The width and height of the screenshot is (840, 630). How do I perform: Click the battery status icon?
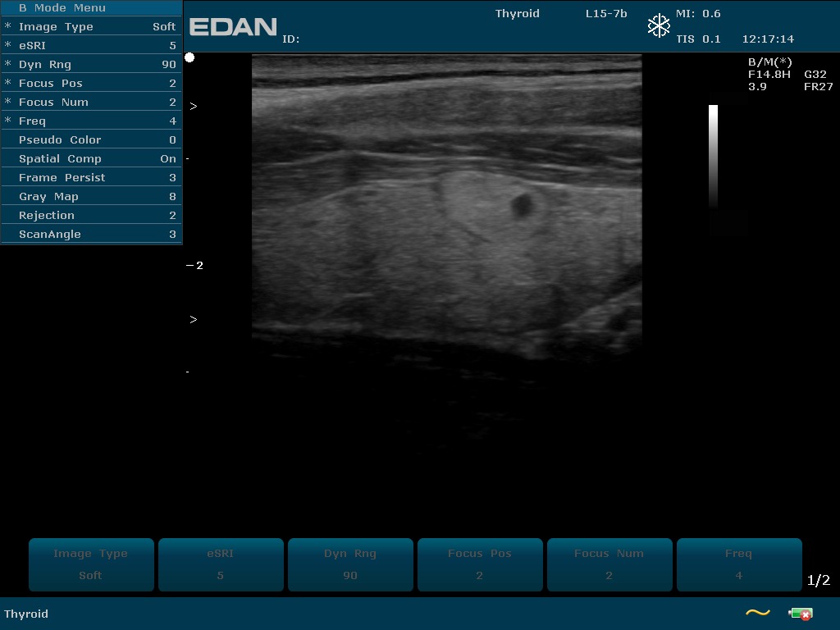click(x=800, y=614)
